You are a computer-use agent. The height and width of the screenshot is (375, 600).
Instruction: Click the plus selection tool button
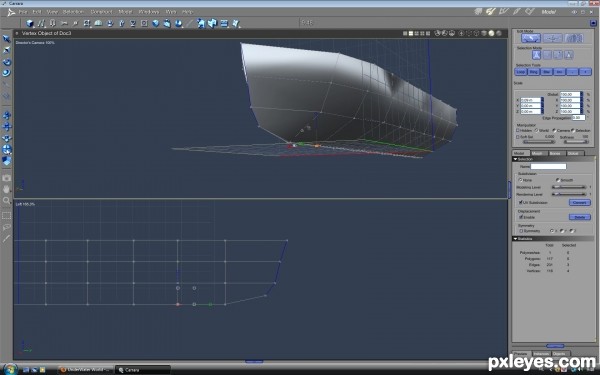tap(585, 72)
